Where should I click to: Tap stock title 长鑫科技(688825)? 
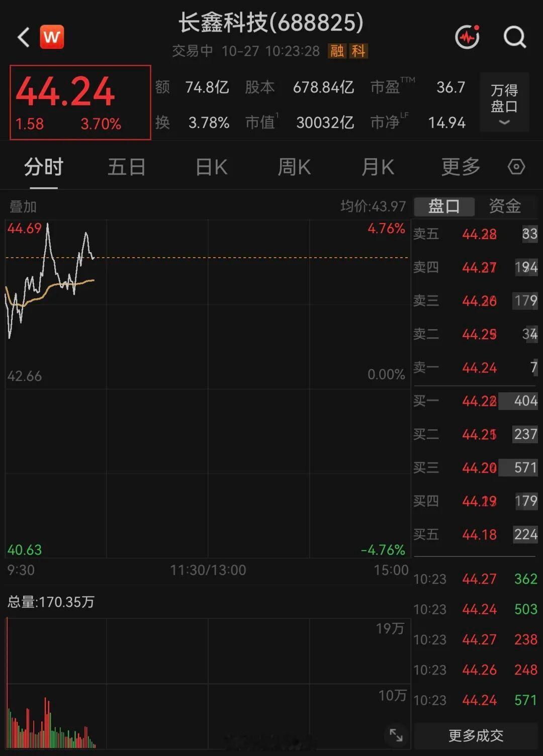coord(270,23)
